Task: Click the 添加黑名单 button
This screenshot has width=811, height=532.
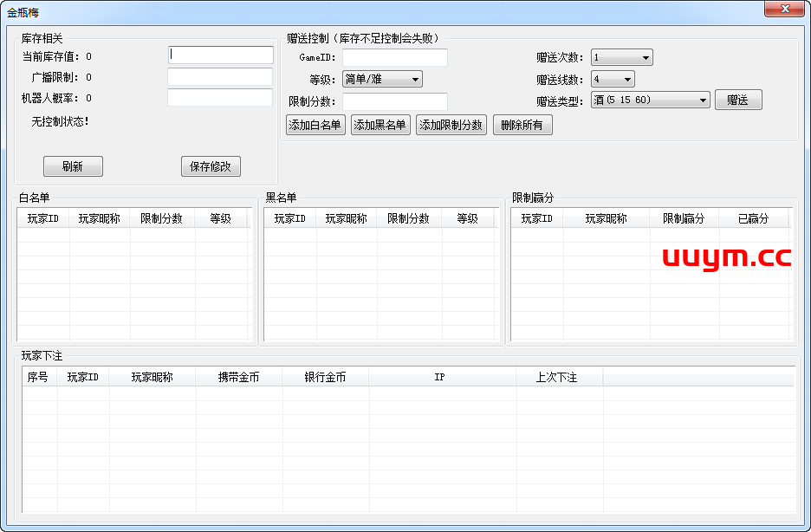Action: point(380,125)
